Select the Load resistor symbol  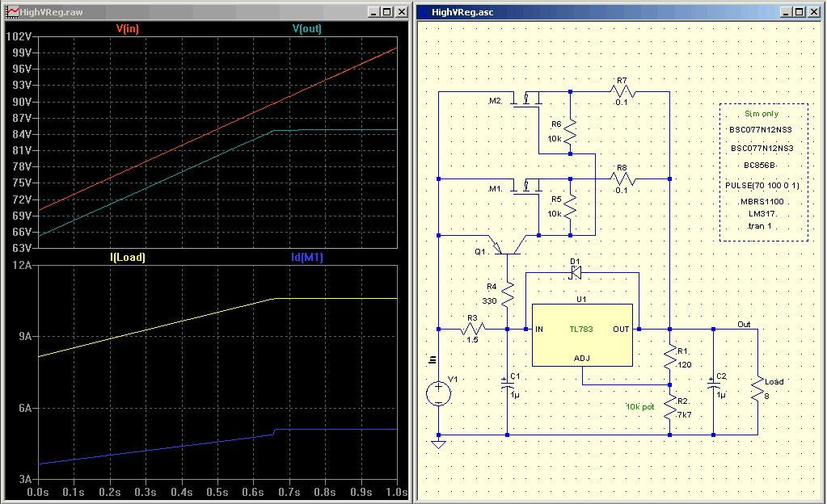tap(758, 389)
